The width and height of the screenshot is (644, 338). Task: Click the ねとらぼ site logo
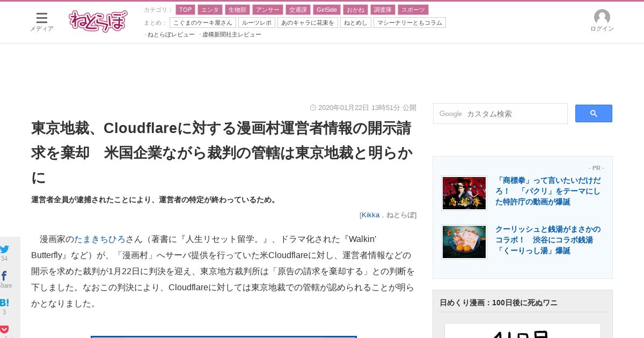tap(98, 21)
